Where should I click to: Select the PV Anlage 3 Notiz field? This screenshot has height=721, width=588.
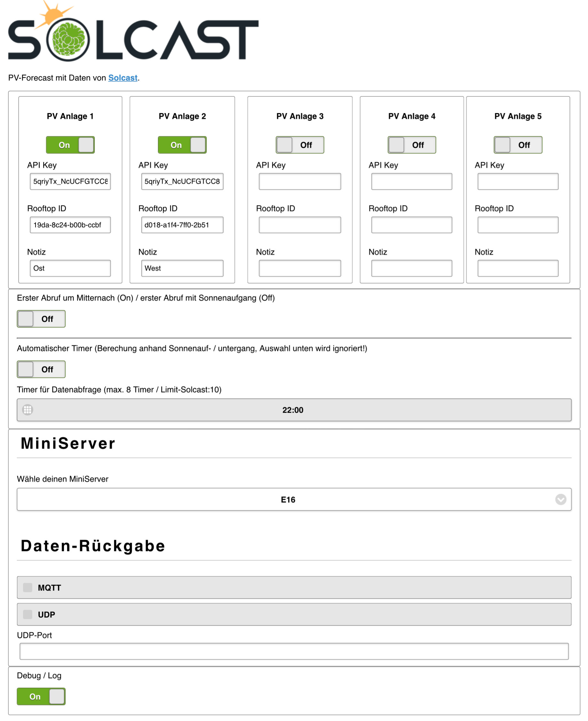(300, 268)
